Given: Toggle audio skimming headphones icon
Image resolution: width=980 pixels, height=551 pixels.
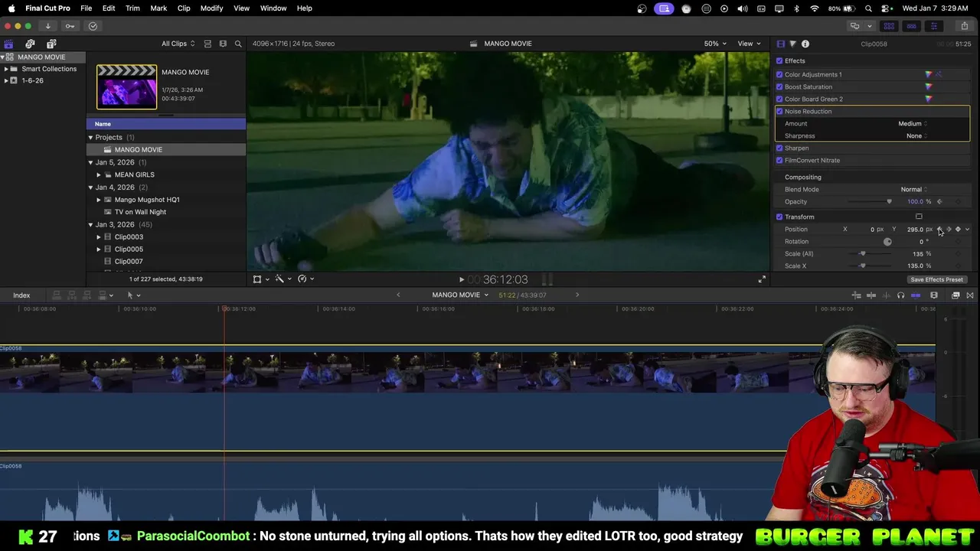Looking at the screenshot, I should coord(900,295).
